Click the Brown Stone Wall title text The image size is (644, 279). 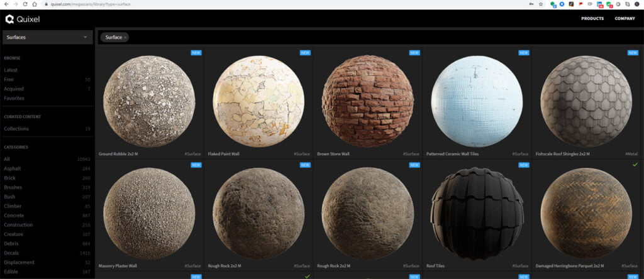[x=333, y=155]
